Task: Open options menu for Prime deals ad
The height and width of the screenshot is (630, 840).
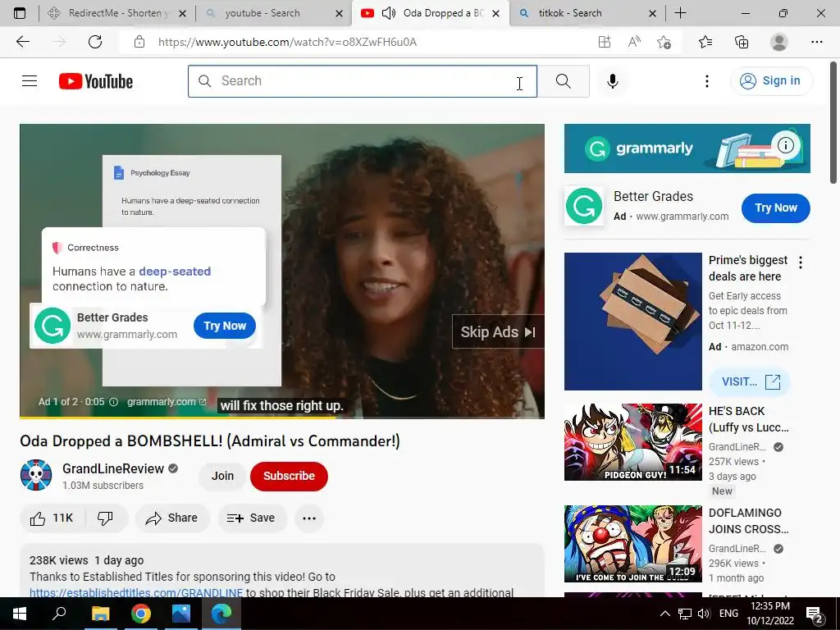Action: point(801,262)
